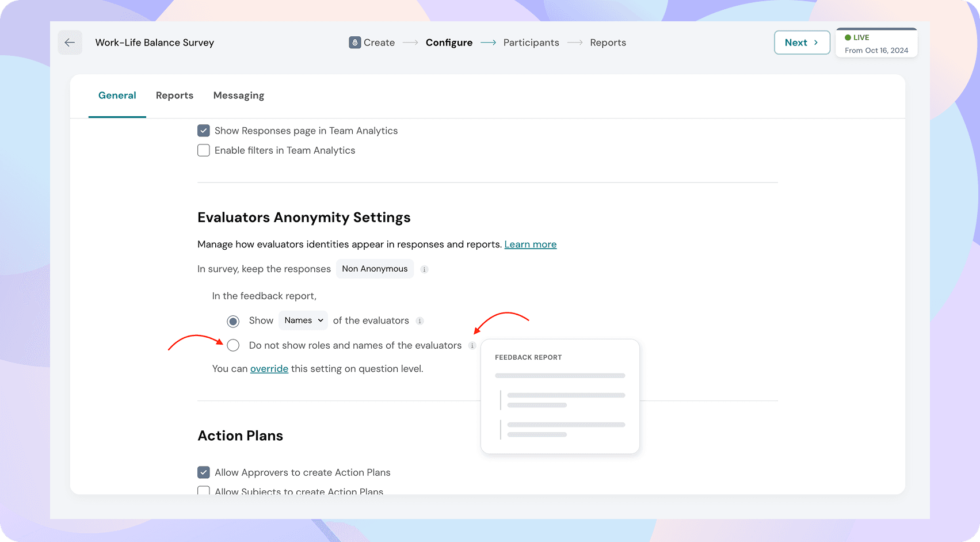Go to the Participants step

coord(531,43)
